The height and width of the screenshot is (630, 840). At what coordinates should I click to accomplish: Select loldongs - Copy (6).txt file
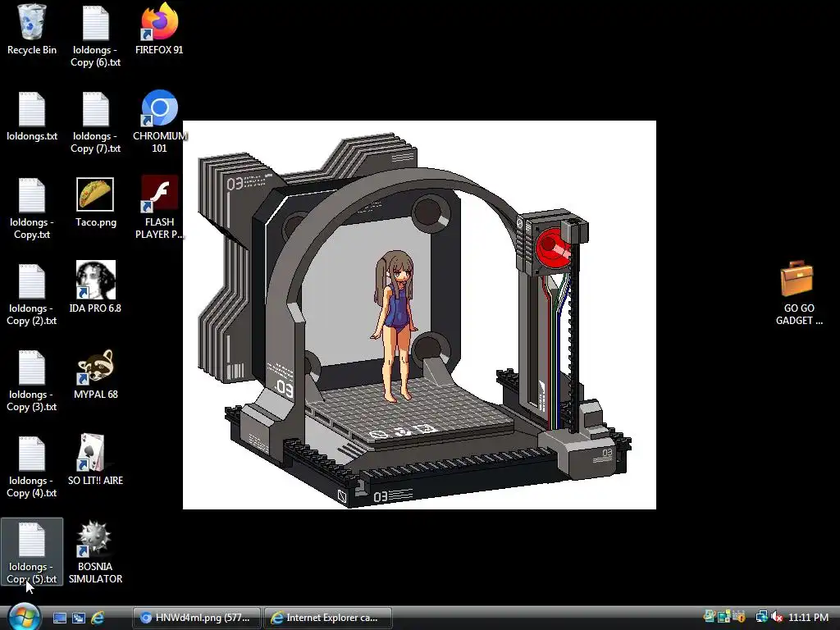[x=95, y=35]
